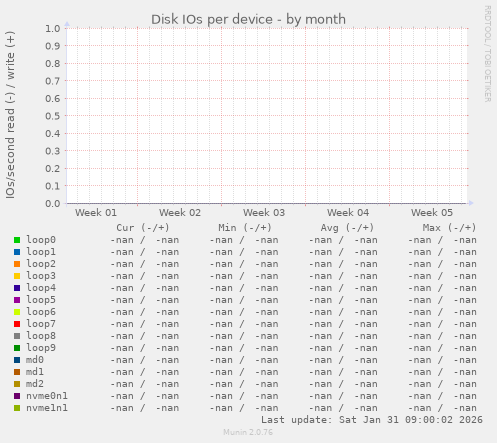Select the loop0 device label

[41, 240]
